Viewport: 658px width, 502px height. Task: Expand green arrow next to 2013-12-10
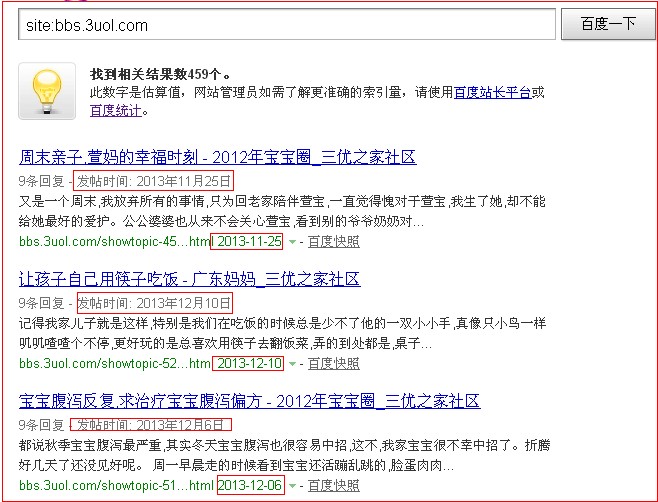click(x=292, y=363)
